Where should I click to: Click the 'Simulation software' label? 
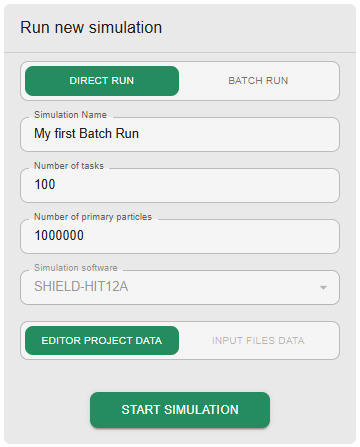[76, 268]
